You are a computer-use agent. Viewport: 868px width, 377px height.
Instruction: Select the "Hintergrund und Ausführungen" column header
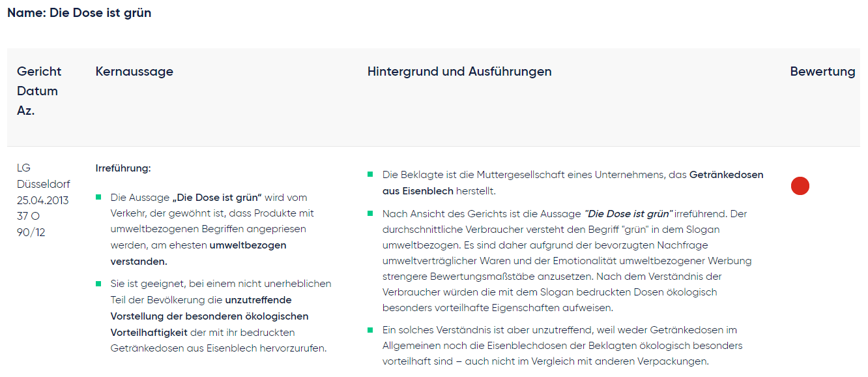(x=459, y=72)
